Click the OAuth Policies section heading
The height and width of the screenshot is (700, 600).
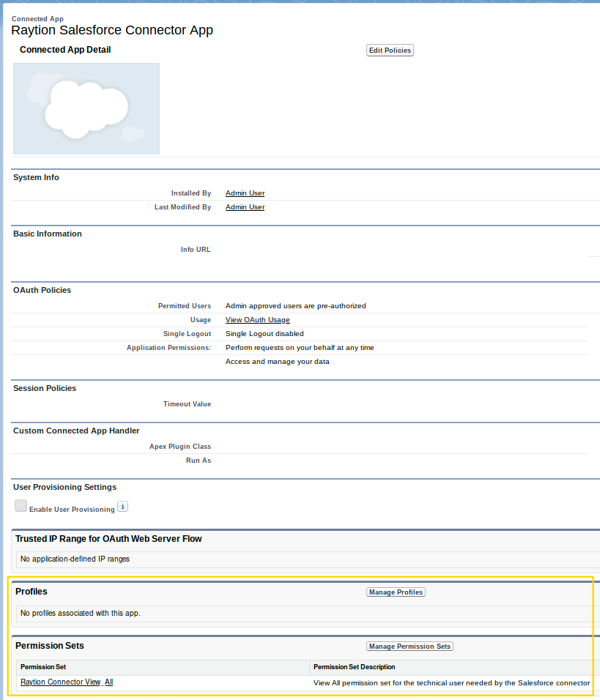click(x=42, y=290)
